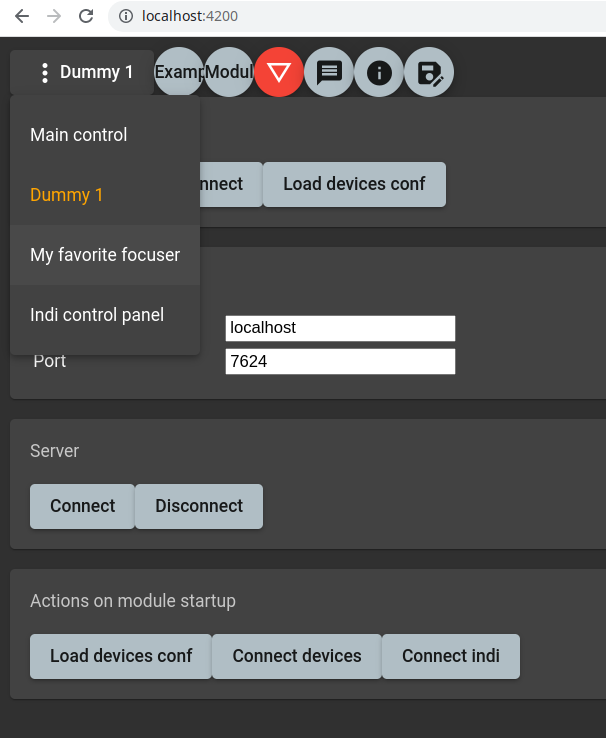
Task: Collapse the Dummy 1 module dropdown
Action: click(96, 72)
